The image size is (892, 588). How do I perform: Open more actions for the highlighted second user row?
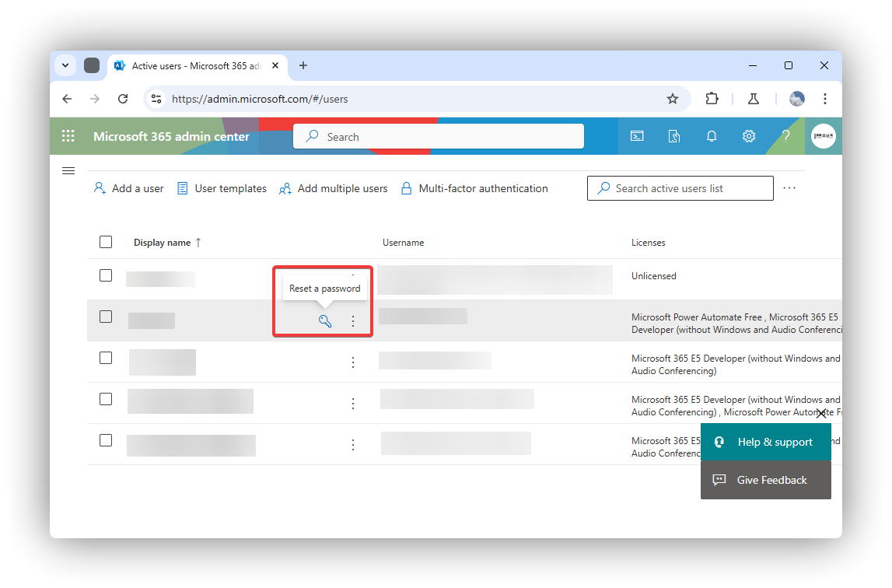click(x=353, y=321)
